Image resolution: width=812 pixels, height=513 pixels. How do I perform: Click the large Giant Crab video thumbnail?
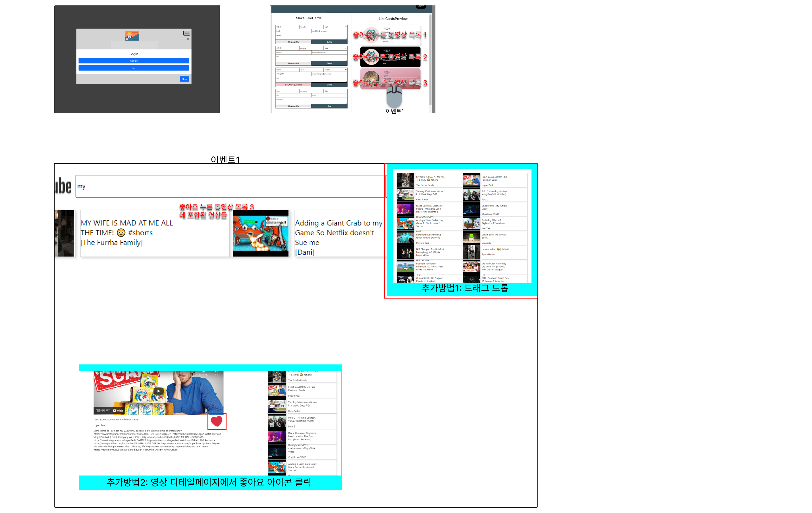pyautogui.click(x=260, y=233)
